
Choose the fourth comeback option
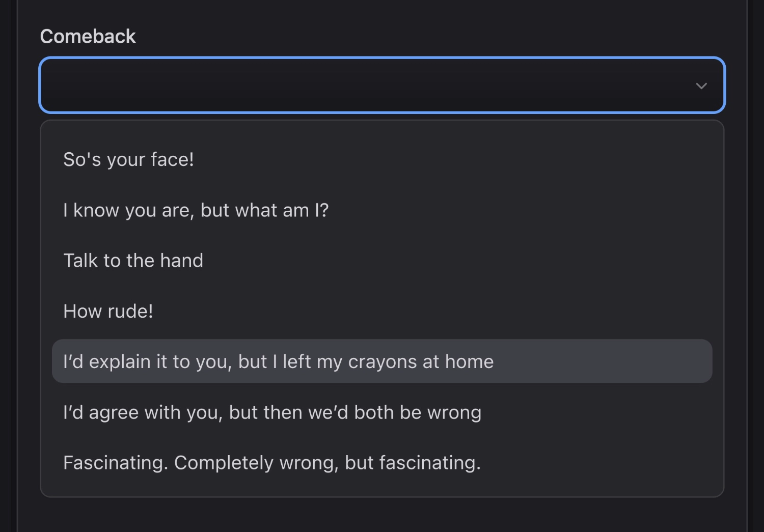point(108,311)
